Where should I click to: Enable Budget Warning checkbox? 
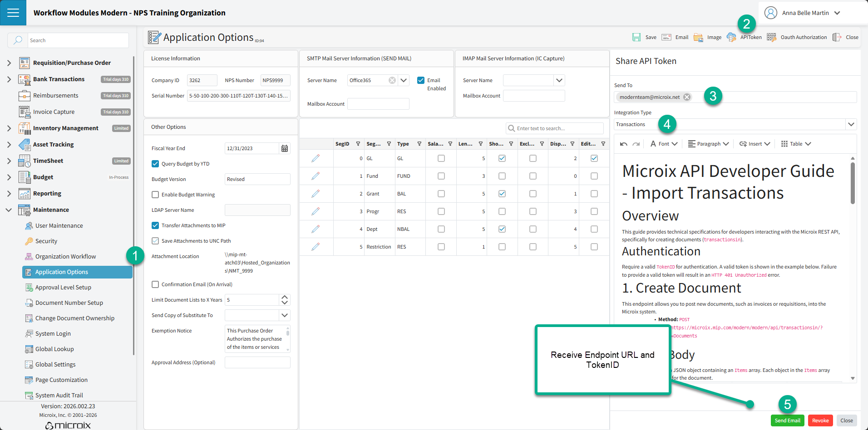point(155,195)
